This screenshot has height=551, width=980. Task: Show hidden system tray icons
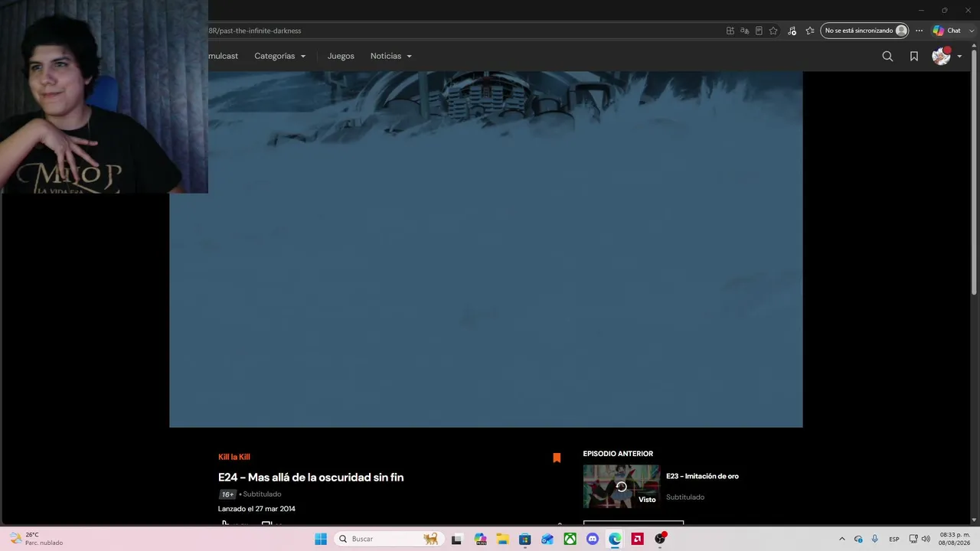pyautogui.click(x=842, y=539)
